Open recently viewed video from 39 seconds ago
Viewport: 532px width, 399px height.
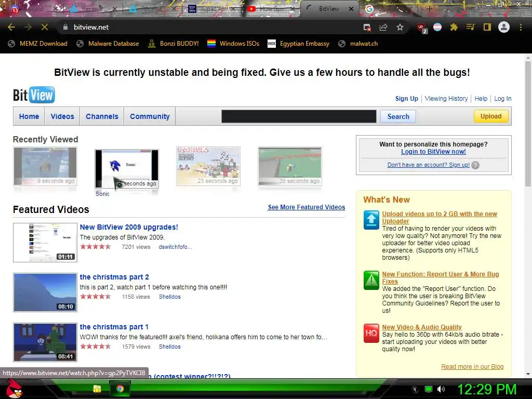coord(290,166)
